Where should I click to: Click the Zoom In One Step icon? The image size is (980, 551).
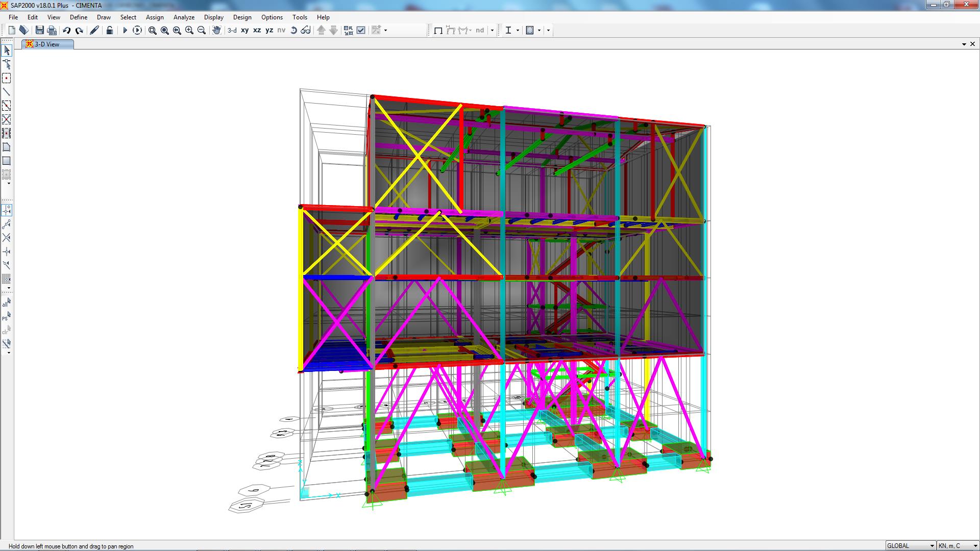(189, 31)
